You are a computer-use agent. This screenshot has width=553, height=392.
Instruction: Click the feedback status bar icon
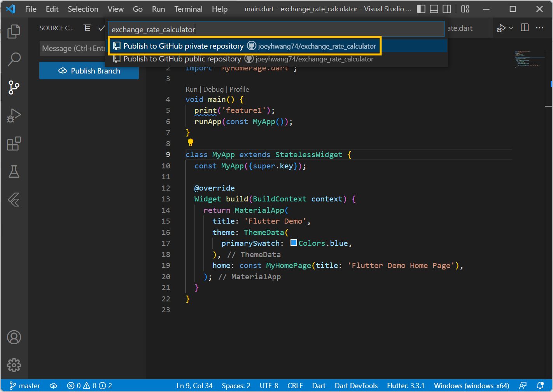523,385
